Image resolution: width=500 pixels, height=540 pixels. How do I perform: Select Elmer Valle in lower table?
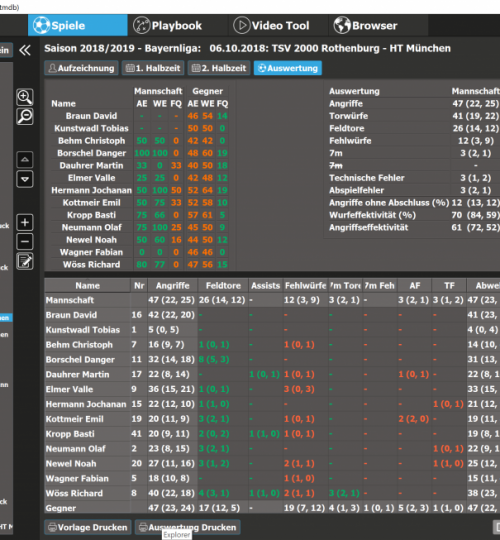click(272, 389)
